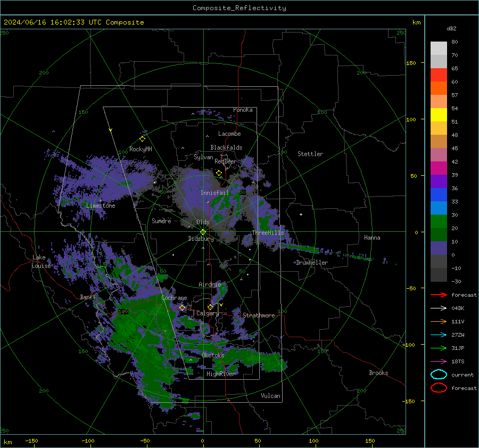Click the red forecast ellipse icon
Image resolution: width=479 pixels, height=448 pixels.
pyautogui.click(x=439, y=388)
